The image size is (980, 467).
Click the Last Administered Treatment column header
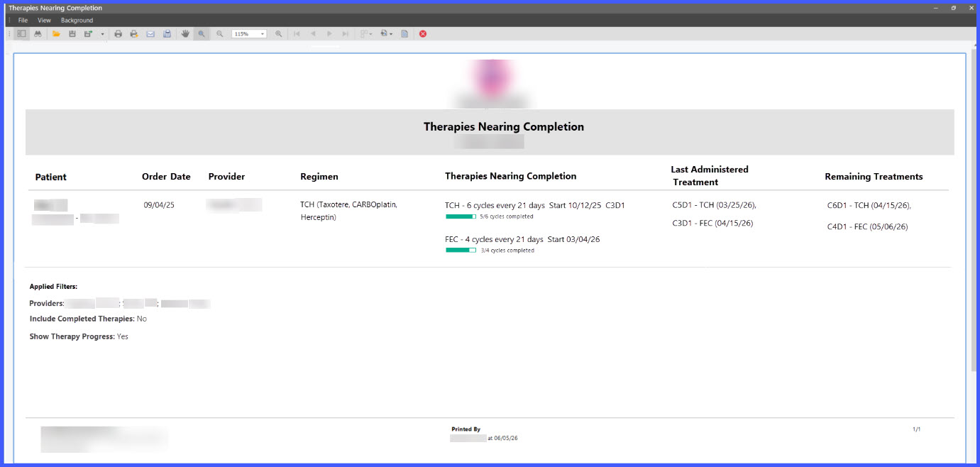pos(710,175)
